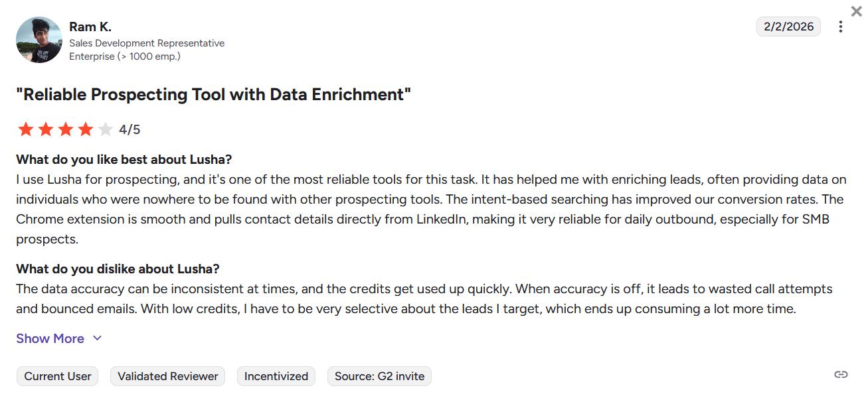The height and width of the screenshot is (400, 868).
Task: Click the 2/2/2026 date badge
Action: pos(789,27)
